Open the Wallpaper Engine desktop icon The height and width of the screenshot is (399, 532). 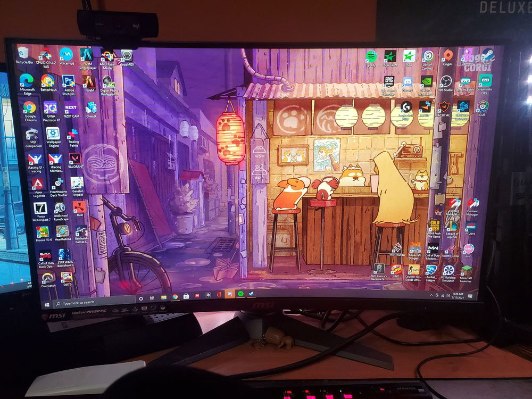[x=53, y=134]
